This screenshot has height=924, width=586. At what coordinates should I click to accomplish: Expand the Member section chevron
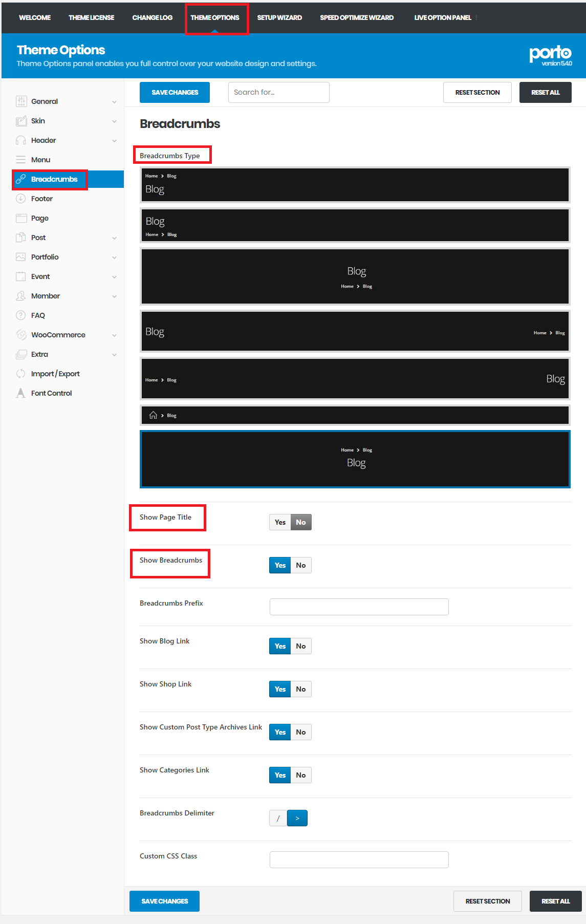coord(114,296)
